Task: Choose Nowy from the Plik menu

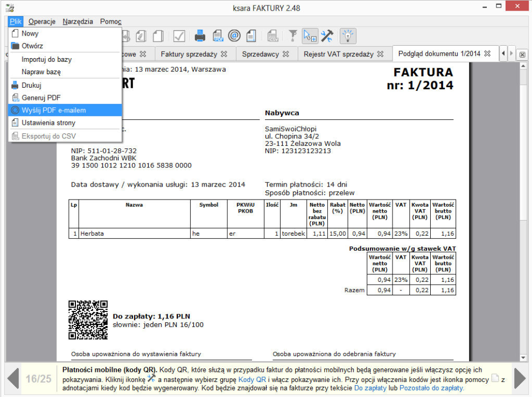Action: 65,33
